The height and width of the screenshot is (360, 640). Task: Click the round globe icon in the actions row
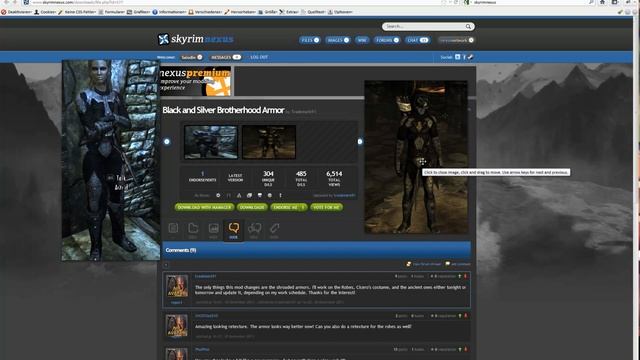tap(270, 196)
